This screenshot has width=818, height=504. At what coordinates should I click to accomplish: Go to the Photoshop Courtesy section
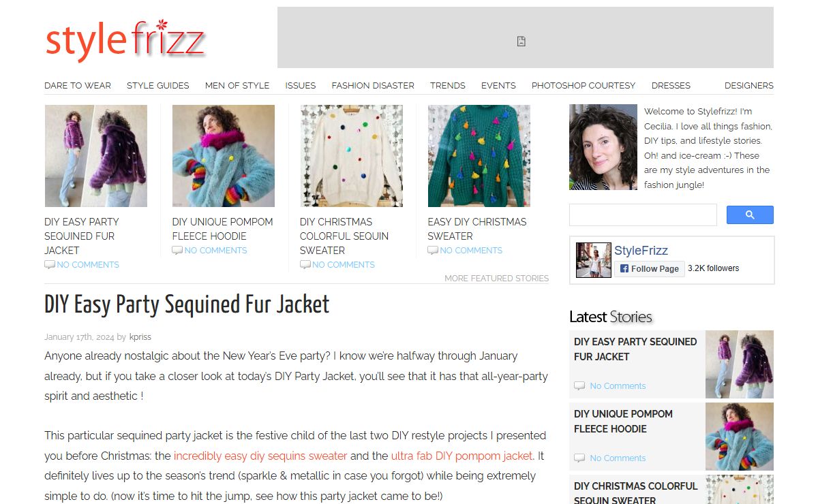[x=584, y=85]
